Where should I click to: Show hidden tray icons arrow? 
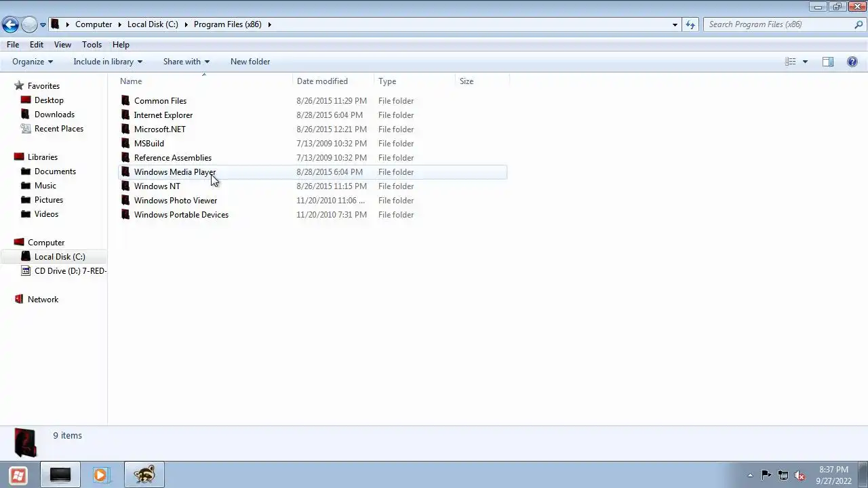click(x=750, y=476)
